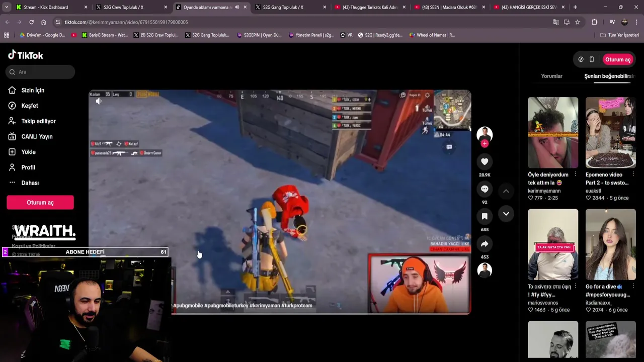Like the TikTok video with heart icon
Screen dimensions: 644x362
click(485, 161)
